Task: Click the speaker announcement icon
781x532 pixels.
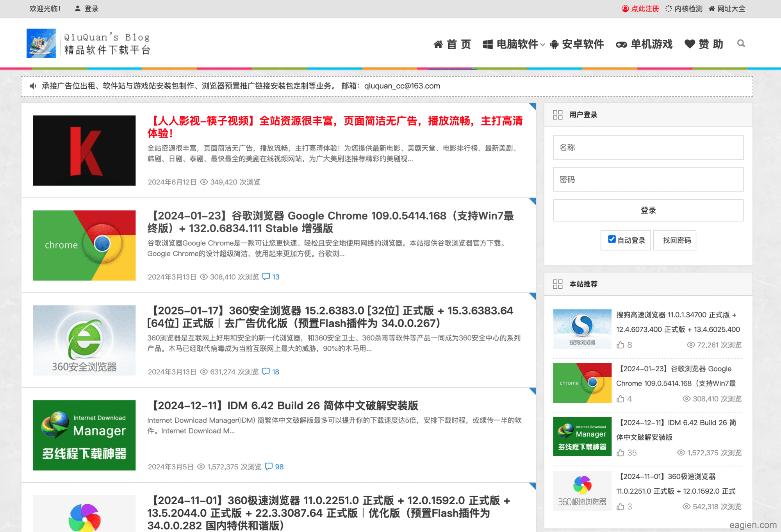Action: pyautogui.click(x=33, y=86)
